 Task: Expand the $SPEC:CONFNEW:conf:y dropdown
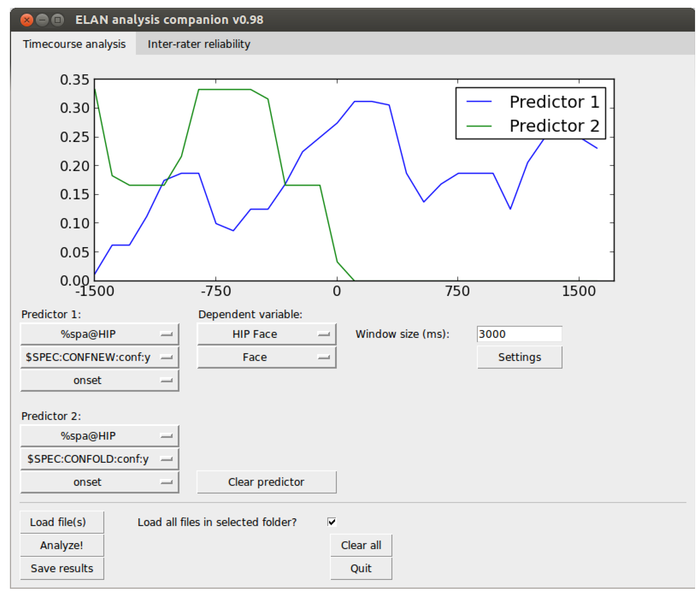(x=100, y=357)
